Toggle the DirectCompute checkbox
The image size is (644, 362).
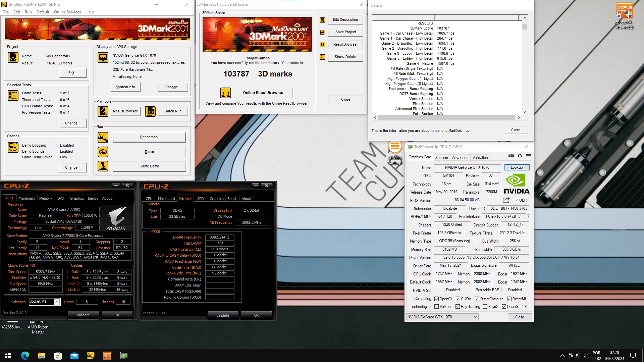pyautogui.click(x=477, y=299)
